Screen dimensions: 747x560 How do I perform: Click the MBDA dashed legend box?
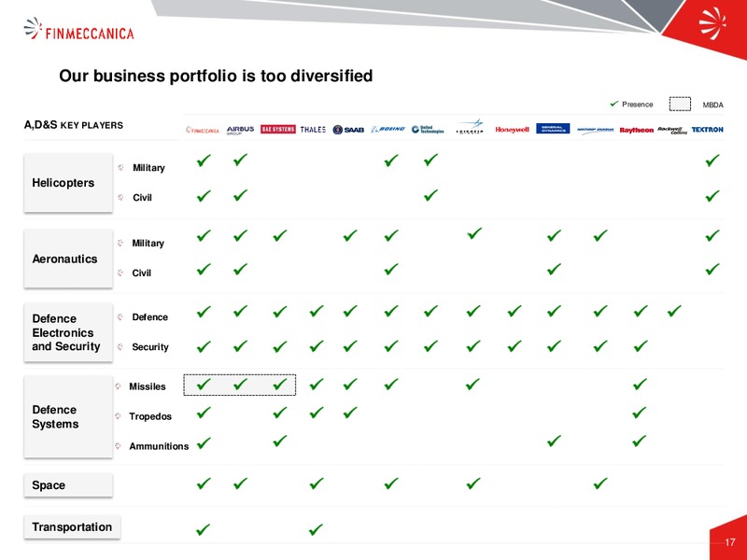click(680, 104)
